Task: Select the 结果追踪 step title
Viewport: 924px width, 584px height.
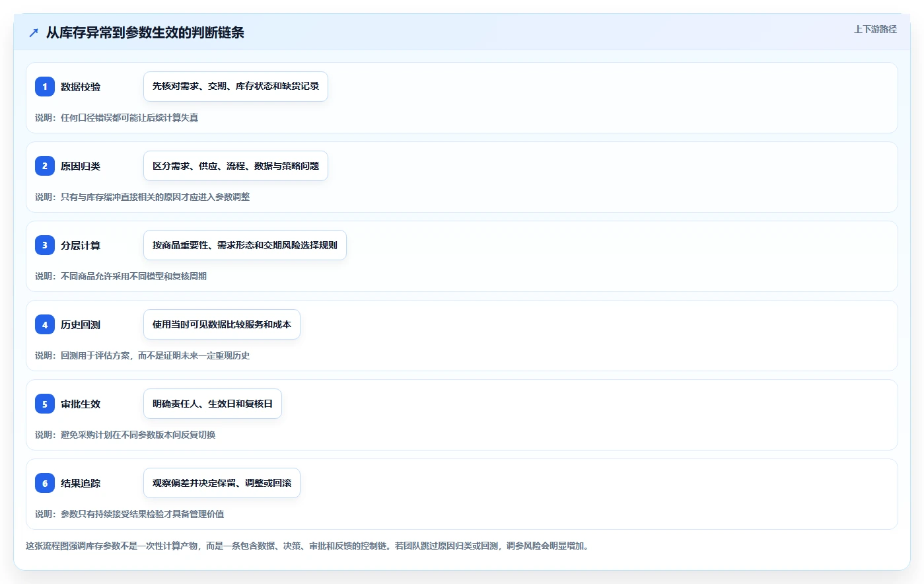Action: pos(81,483)
